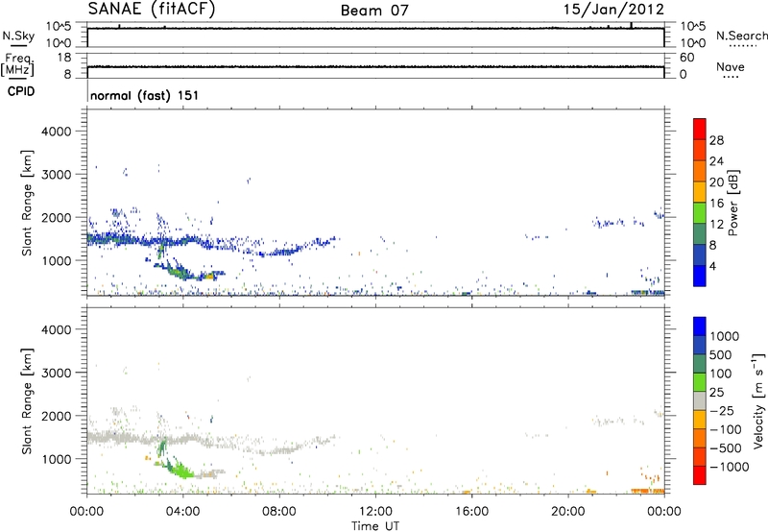The image size is (768, 532).
Task: Click the blue bottom of the Power colorbar
Action: (x=700, y=276)
